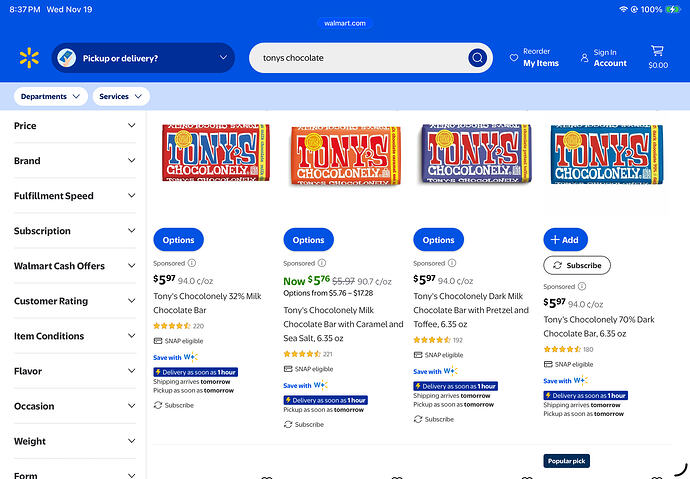This screenshot has width=690, height=479.
Task: Click the Sign In Account icon
Action: coord(585,58)
